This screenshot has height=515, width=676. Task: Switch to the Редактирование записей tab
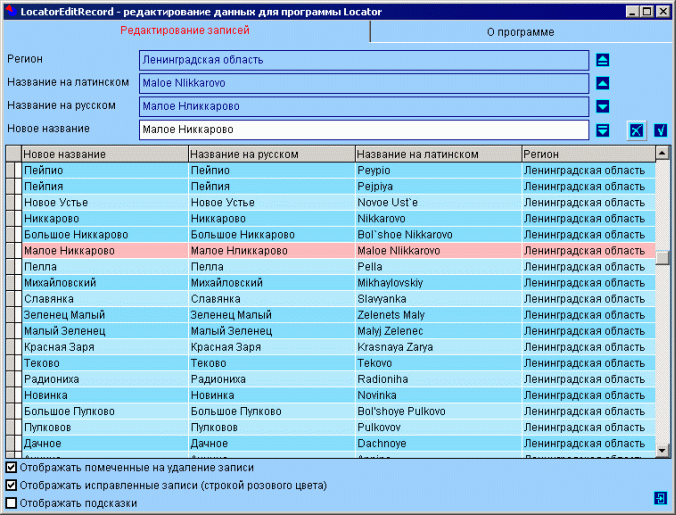(x=185, y=31)
